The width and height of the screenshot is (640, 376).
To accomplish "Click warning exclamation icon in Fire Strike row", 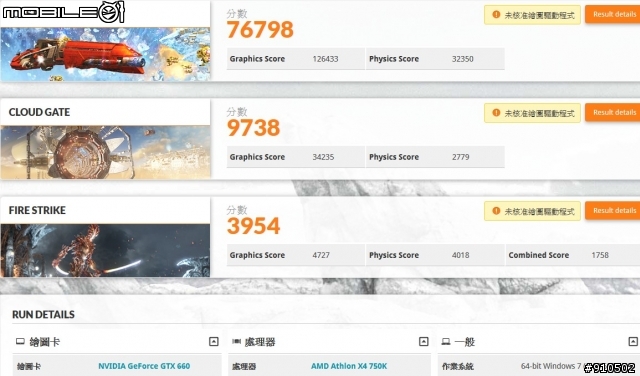I will [x=496, y=211].
